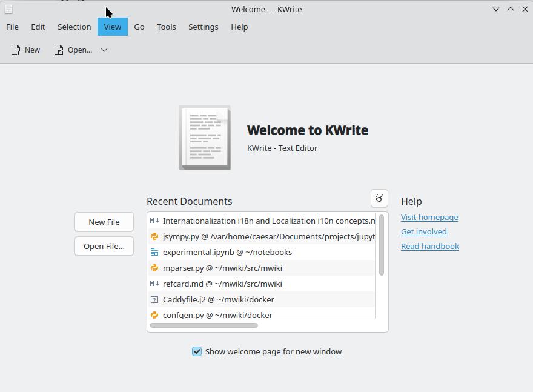Open the Settings menu
This screenshot has height=392, width=533.
pos(203,27)
